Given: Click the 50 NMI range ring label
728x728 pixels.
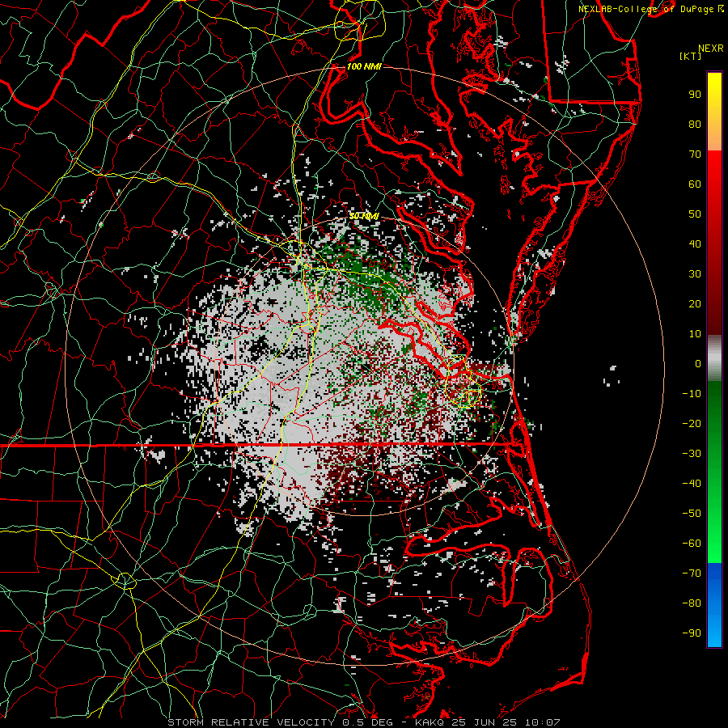Looking at the screenshot, I should tap(364, 216).
